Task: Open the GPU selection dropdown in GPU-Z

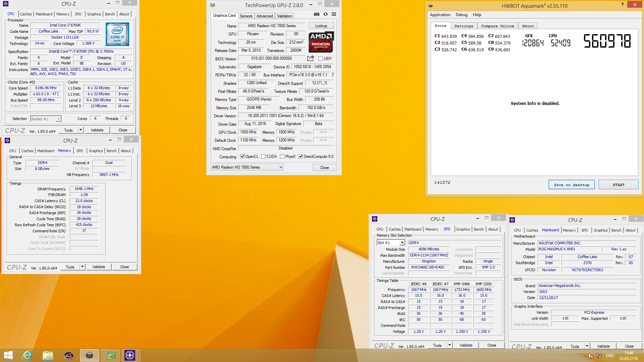Action: click(247, 167)
